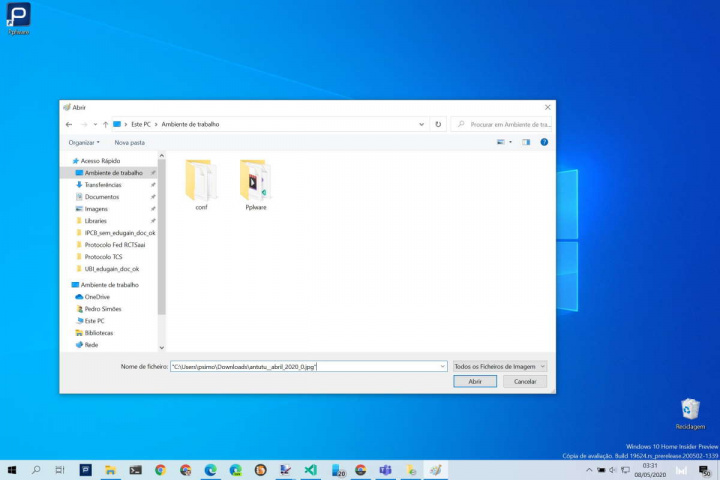The height and width of the screenshot is (480, 720).
Task: Click the Refresh button beside address bar
Action: pyautogui.click(x=438, y=124)
